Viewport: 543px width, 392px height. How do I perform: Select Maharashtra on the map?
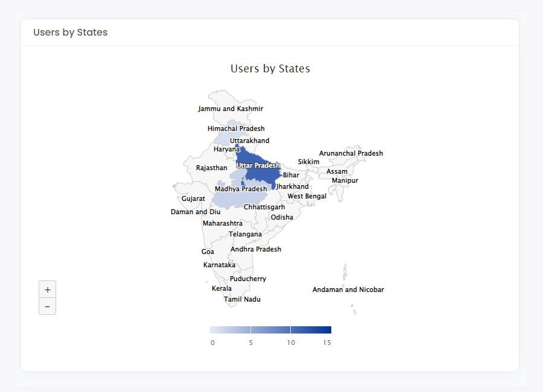click(x=223, y=223)
